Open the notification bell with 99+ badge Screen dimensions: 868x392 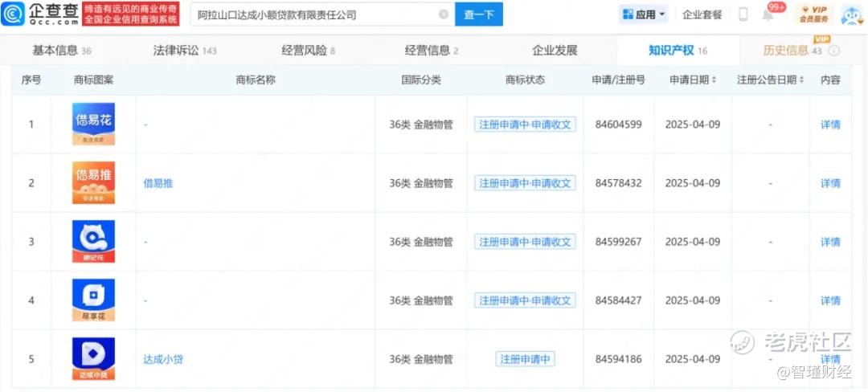click(x=768, y=14)
